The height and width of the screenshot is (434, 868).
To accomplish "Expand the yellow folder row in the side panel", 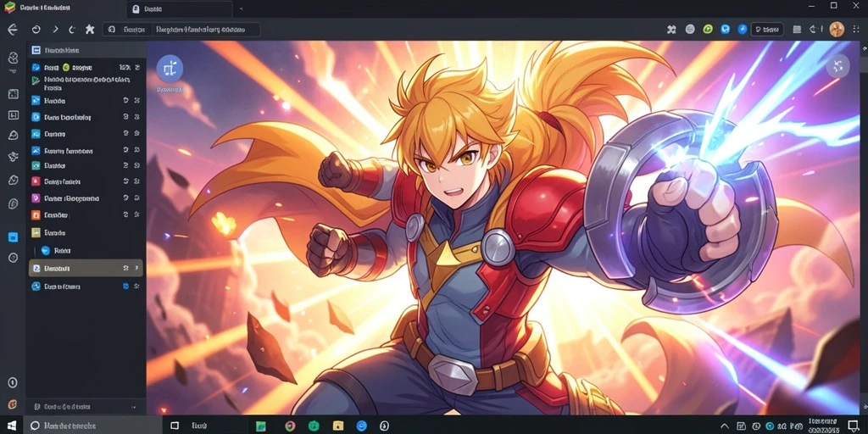I will (x=86, y=232).
